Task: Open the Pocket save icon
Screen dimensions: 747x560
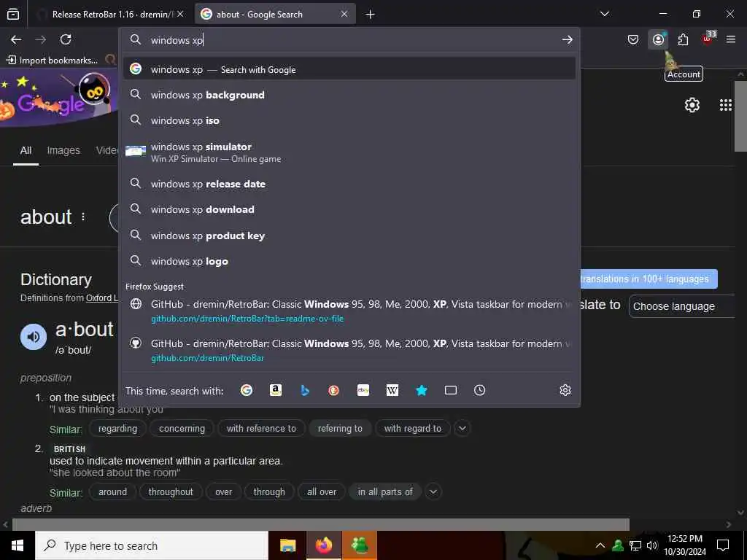Action: (633, 39)
